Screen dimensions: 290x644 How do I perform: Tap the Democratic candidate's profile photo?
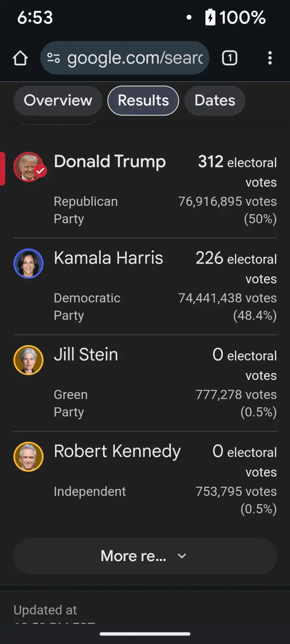(28, 264)
